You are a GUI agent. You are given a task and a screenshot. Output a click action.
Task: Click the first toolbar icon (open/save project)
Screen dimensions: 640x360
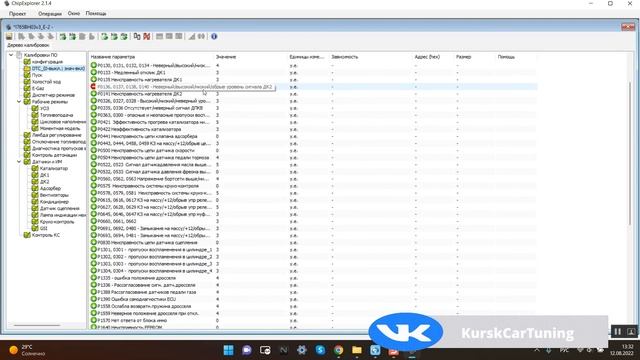(9, 37)
